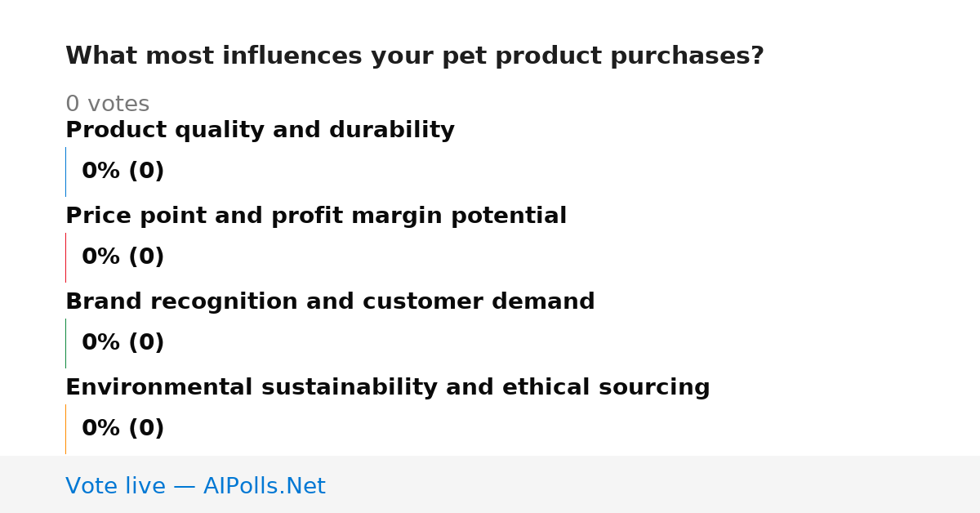Open the Vote live — AIPolls.Net link

pos(195,487)
